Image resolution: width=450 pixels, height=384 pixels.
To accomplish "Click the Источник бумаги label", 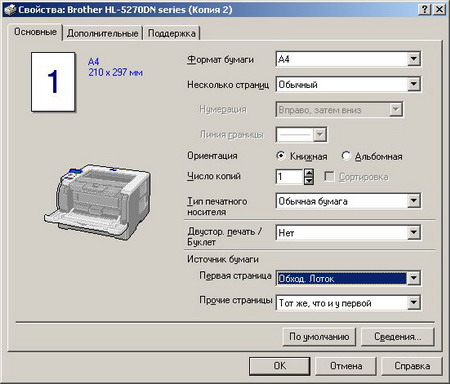I will click(223, 259).
